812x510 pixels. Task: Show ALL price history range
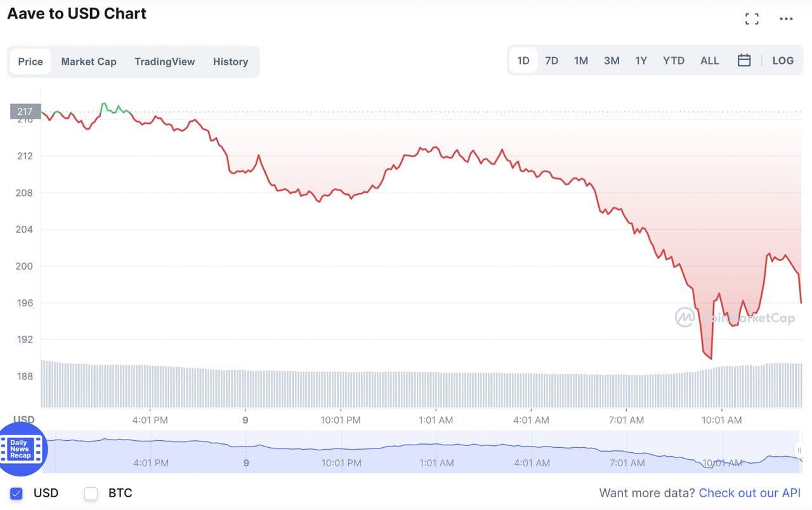(x=710, y=61)
